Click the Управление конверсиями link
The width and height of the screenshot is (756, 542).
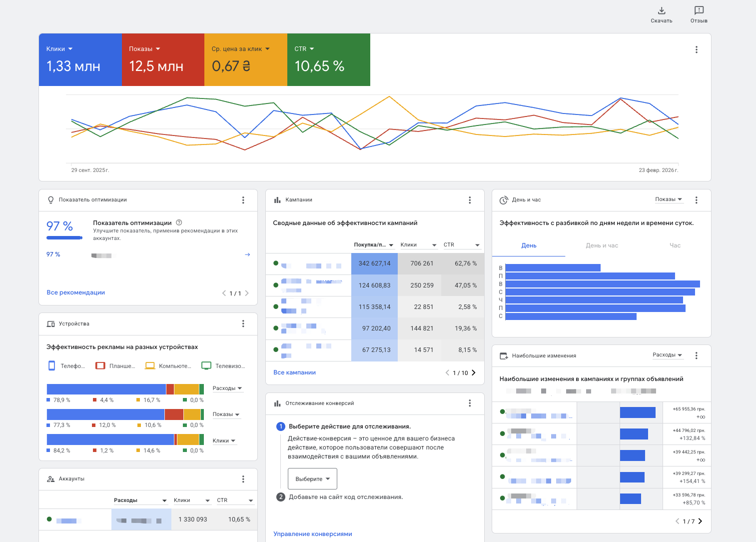(x=312, y=534)
